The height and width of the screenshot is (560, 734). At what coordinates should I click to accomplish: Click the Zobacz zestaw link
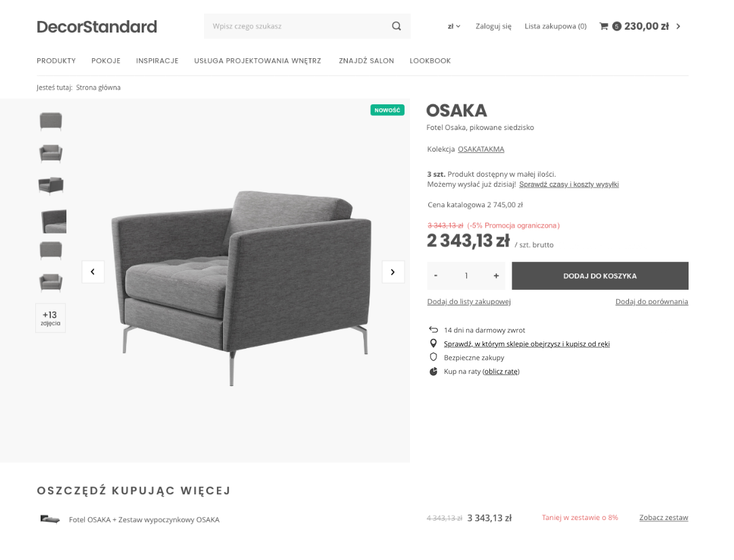tap(664, 517)
